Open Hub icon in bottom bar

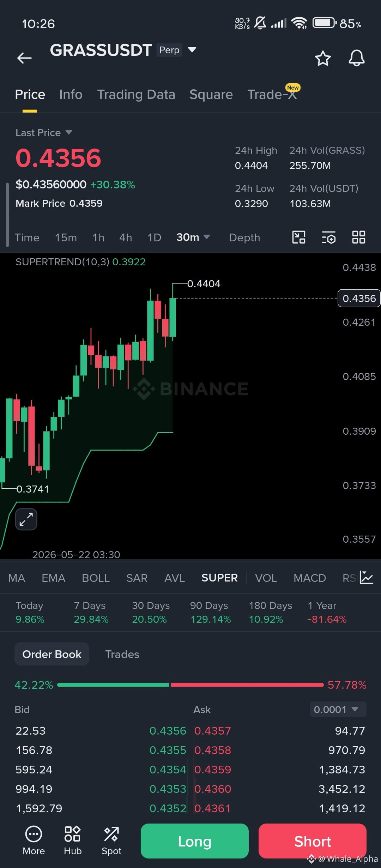pos(73,841)
